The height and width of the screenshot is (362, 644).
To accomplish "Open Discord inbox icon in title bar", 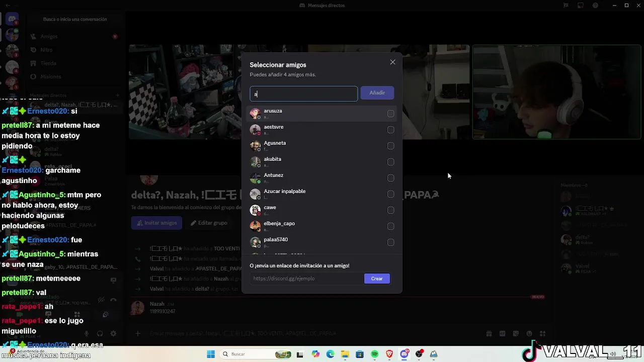I will 581,6.
